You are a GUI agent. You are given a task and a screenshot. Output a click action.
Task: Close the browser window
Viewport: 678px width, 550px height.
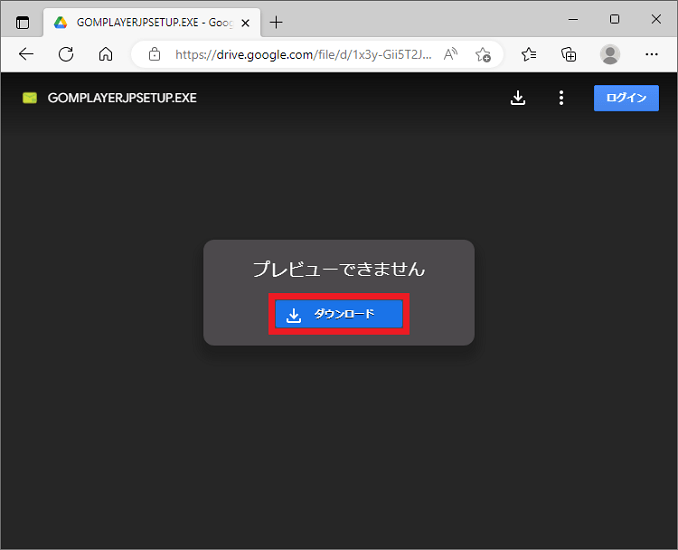[x=656, y=19]
